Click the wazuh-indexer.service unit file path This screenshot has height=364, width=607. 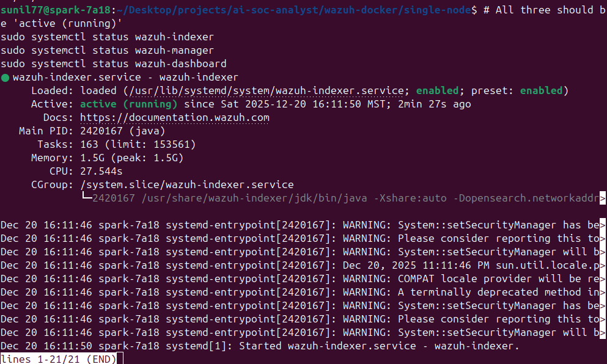pyautogui.click(x=267, y=91)
